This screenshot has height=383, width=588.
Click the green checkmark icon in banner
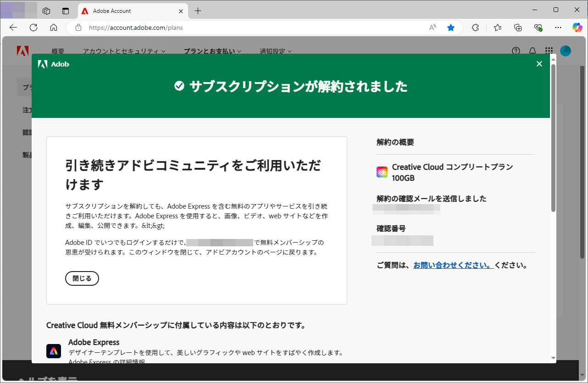point(179,86)
